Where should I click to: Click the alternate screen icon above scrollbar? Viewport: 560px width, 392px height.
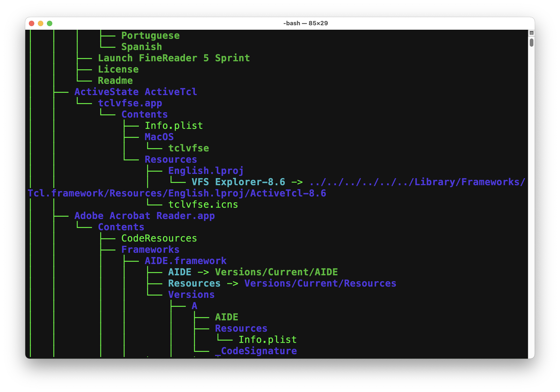point(531,33)
